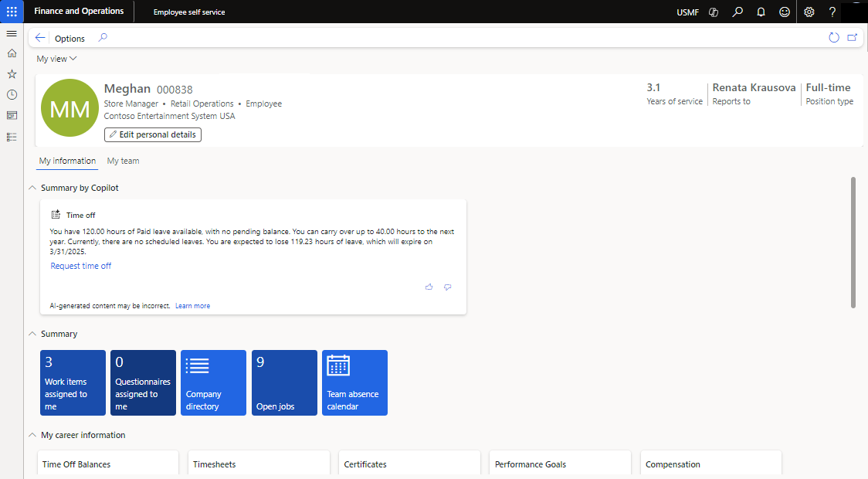Open recently used pages via clock icon
This screenshot has width=868, height=479.
coord(11,94)
